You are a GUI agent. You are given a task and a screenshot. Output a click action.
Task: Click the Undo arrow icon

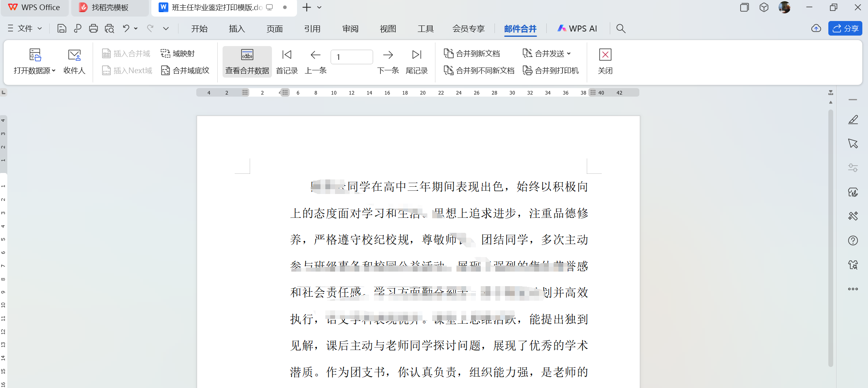click(x=126, y=28)
